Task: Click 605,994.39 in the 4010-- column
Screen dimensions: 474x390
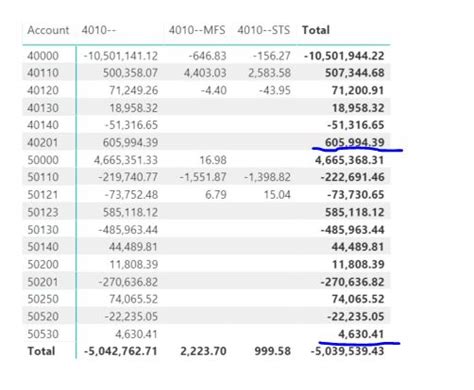Action: tap(130, 143)
